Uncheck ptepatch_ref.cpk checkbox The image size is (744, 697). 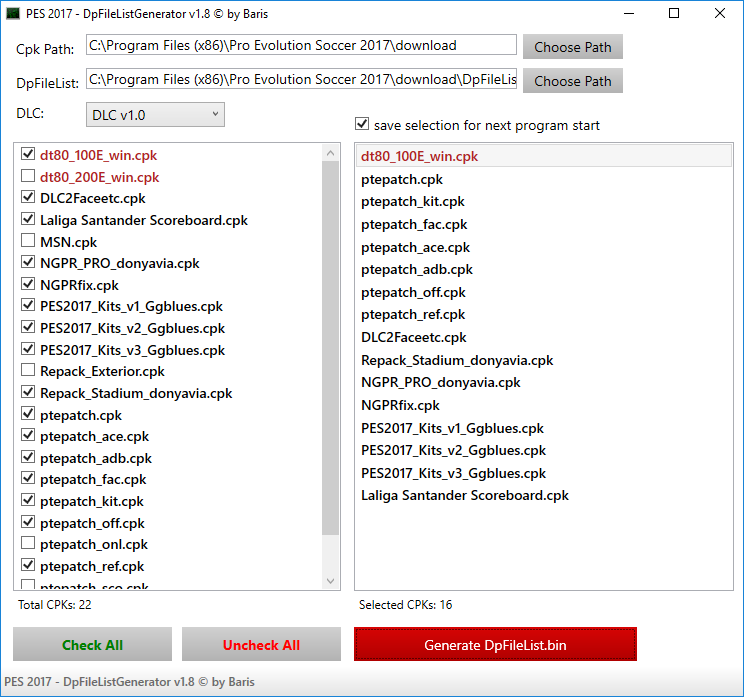(28, 565)
